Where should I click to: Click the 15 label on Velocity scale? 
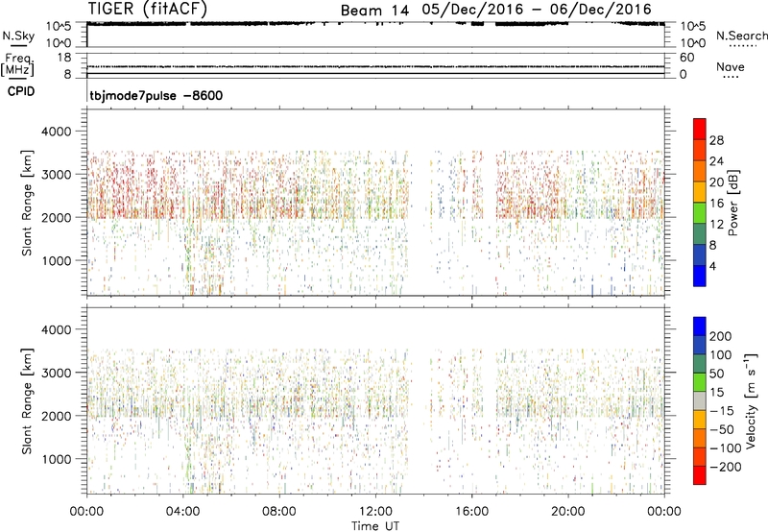pos(716,393)
